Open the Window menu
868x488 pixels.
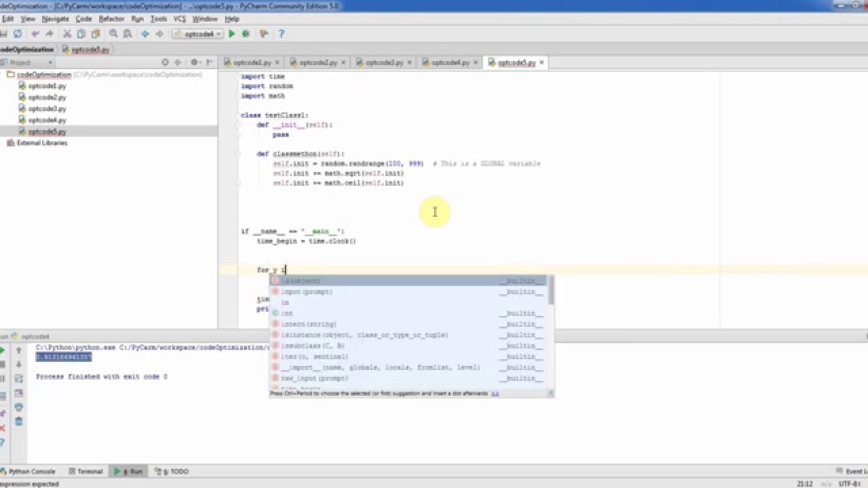coord(205,19)
